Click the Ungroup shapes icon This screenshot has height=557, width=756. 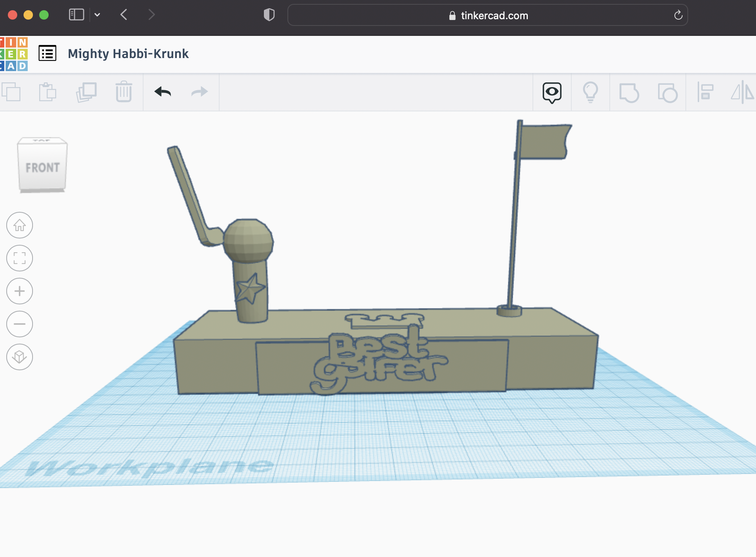667,93
